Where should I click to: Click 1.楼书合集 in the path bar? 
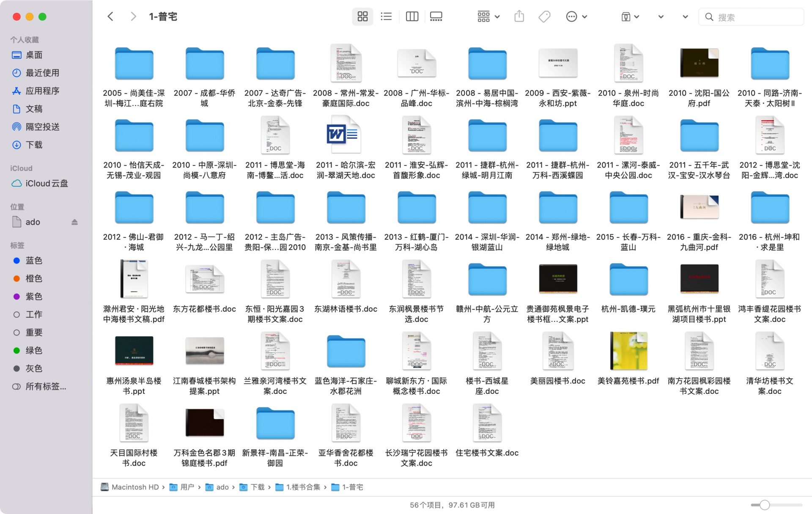(303, 487)
